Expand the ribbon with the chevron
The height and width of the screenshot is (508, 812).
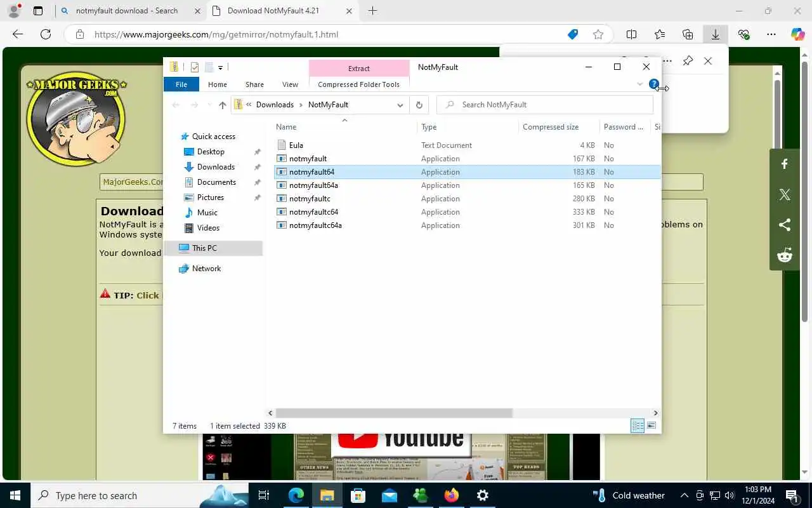[x=639, y=84]
